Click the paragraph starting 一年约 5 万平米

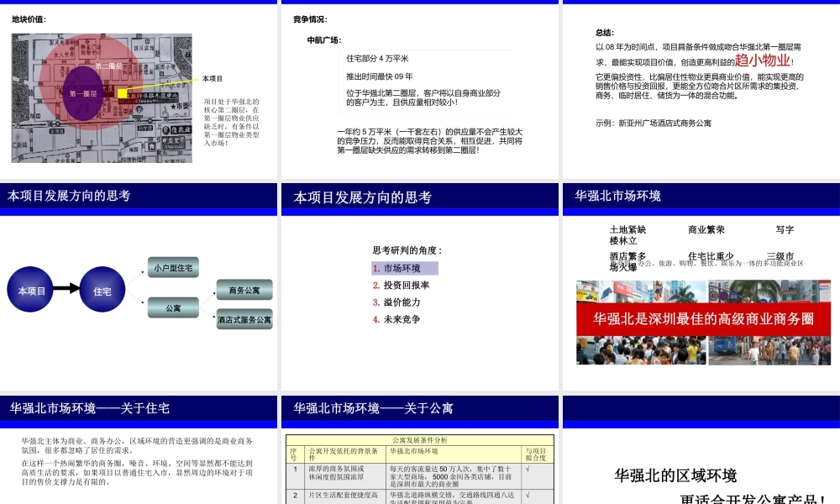coord(429,141)
